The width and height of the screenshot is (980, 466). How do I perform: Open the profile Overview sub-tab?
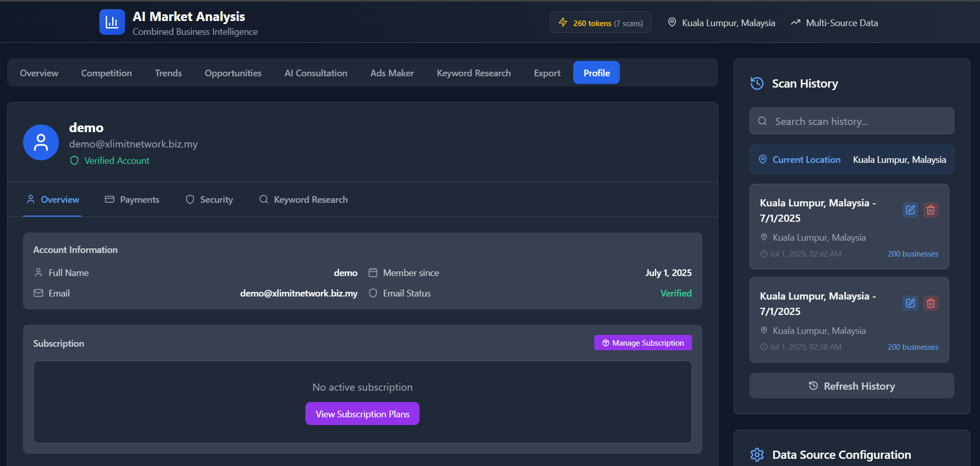click(52, 200)
